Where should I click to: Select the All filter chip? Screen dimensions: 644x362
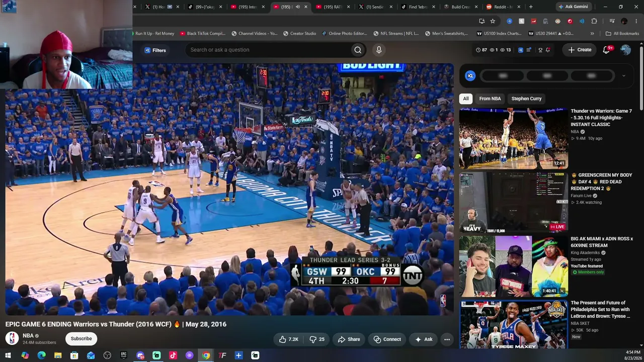pos(466,99)
